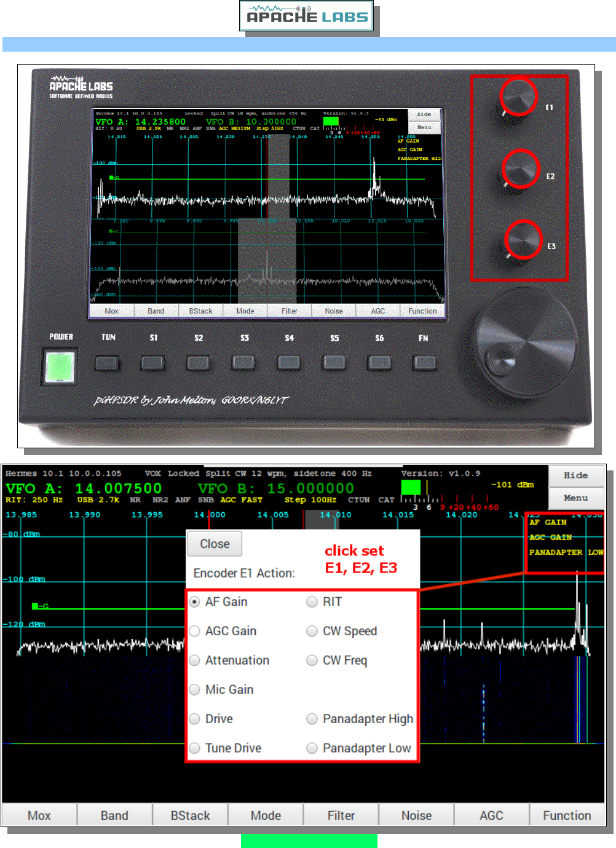This screenshot has width=616, height=848.
Task: Click Hide on the radio's display
Action: [x=424, y=114]
